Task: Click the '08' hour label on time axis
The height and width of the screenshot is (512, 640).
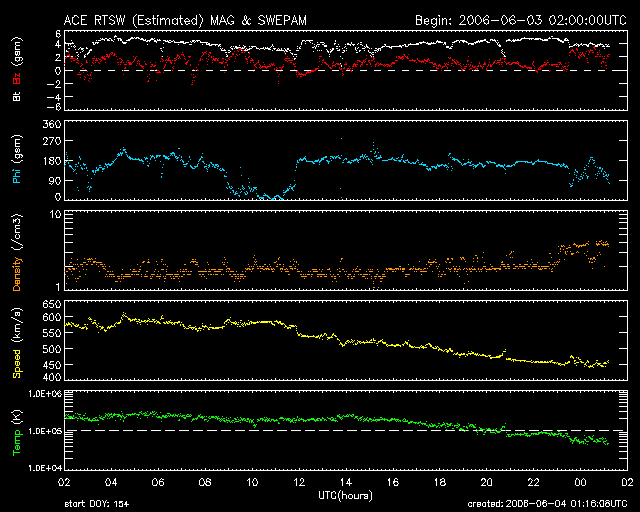Action: (204, 483)
